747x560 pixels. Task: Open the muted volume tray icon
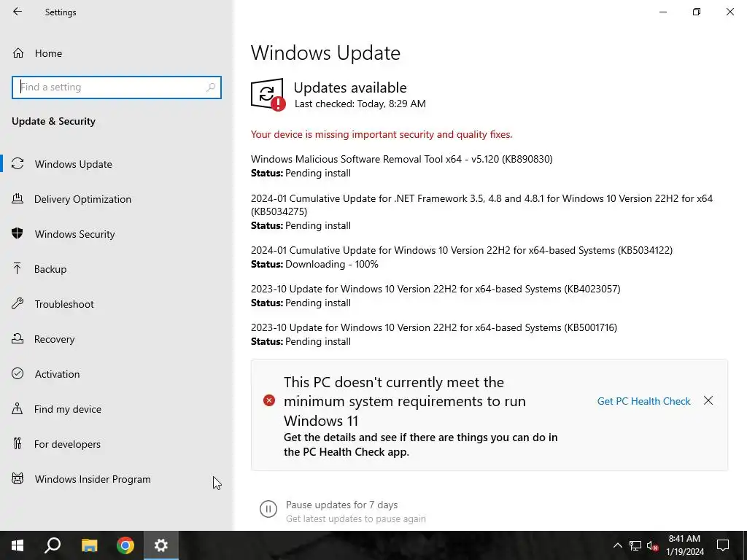pos(653,545)
